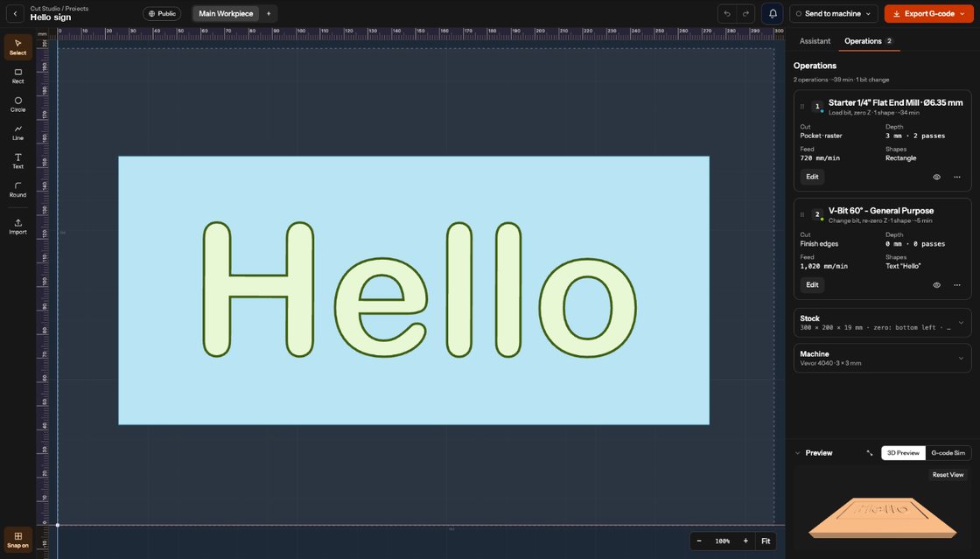
Task: Click V-Bit 60° - General Purpose title
Action: [x=880, y=211]
